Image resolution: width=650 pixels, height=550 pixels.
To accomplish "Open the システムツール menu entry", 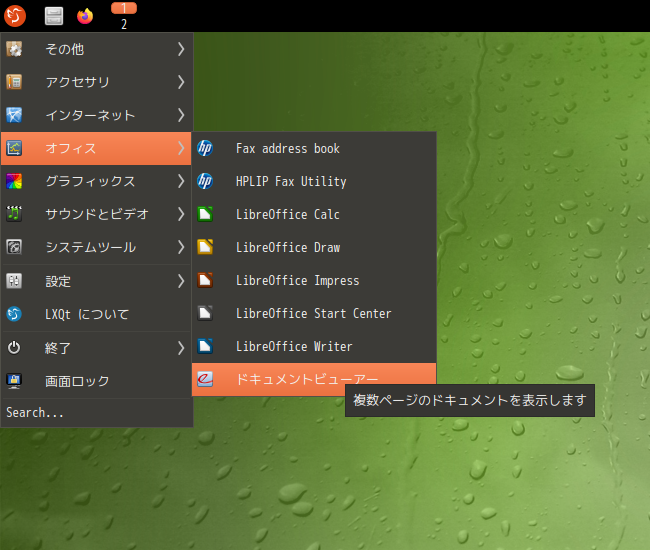I will point(96,247).
